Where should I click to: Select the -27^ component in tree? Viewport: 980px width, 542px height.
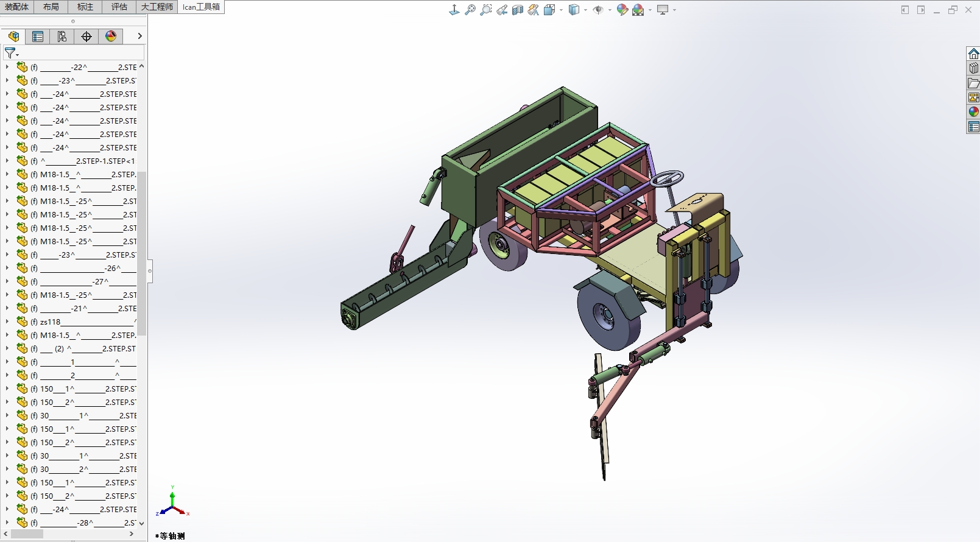point(83,281)
